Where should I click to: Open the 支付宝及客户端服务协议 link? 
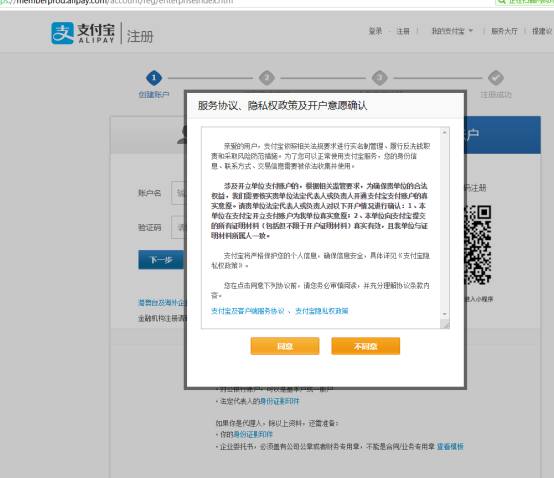click(247, 311)
